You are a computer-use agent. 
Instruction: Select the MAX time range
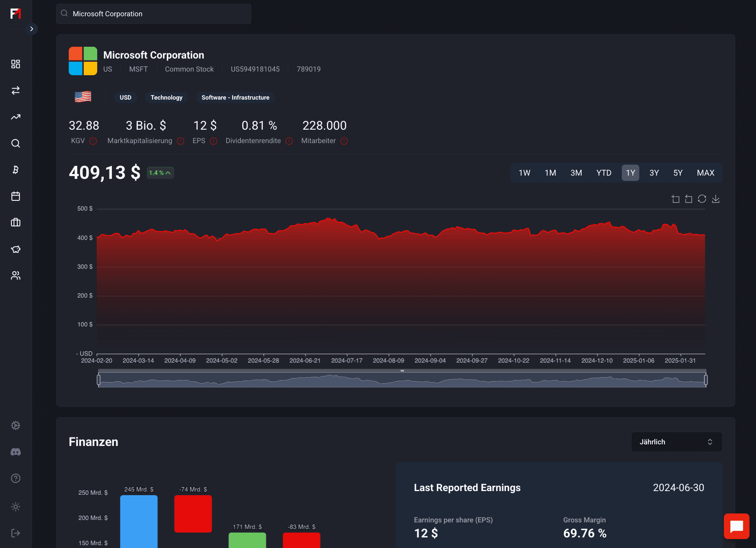click(706, 173)
